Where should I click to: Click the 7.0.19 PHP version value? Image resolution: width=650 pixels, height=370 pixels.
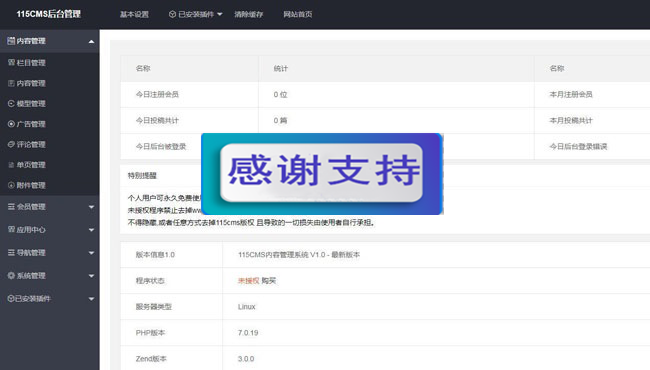tap(248, 333)
